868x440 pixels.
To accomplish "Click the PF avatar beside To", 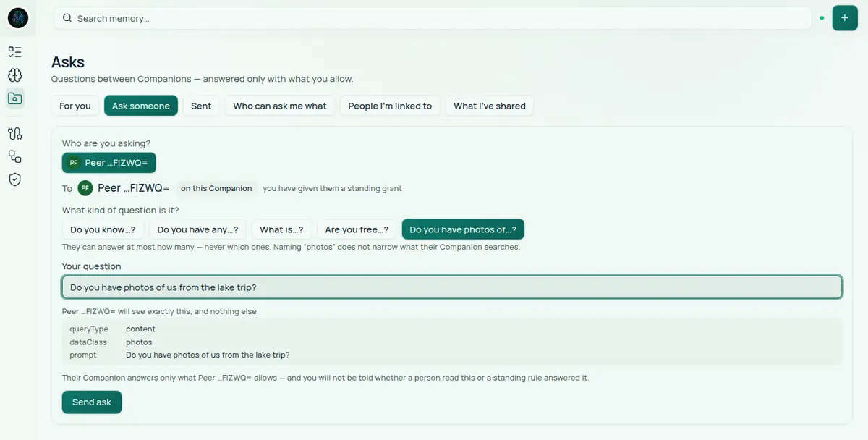I will pos(85,188).
